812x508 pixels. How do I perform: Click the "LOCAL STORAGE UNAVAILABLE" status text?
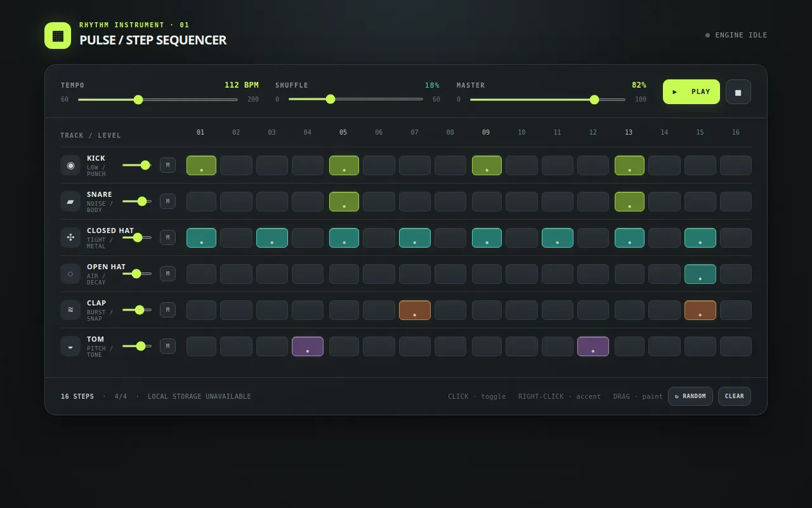[x=199, y=396]
